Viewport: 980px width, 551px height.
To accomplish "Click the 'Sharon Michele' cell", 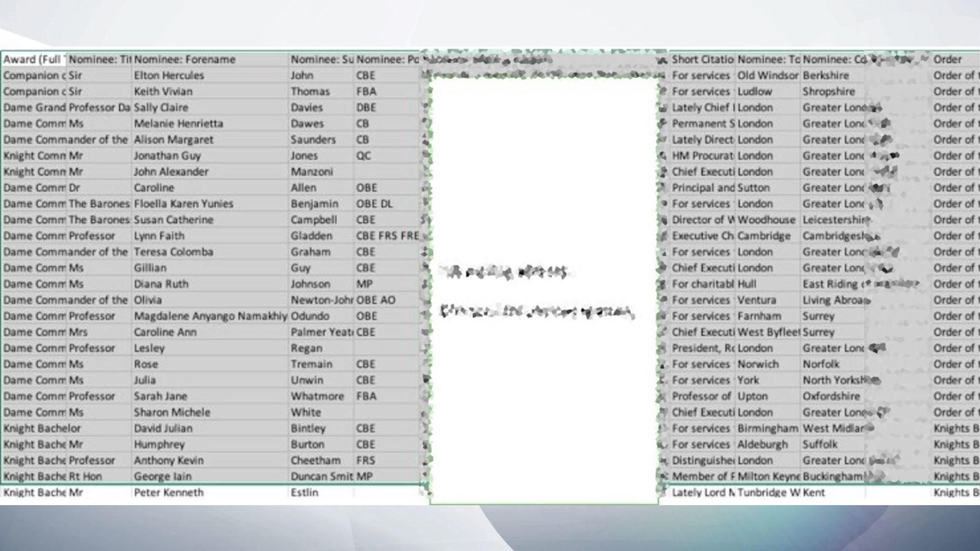I will 210,412.
